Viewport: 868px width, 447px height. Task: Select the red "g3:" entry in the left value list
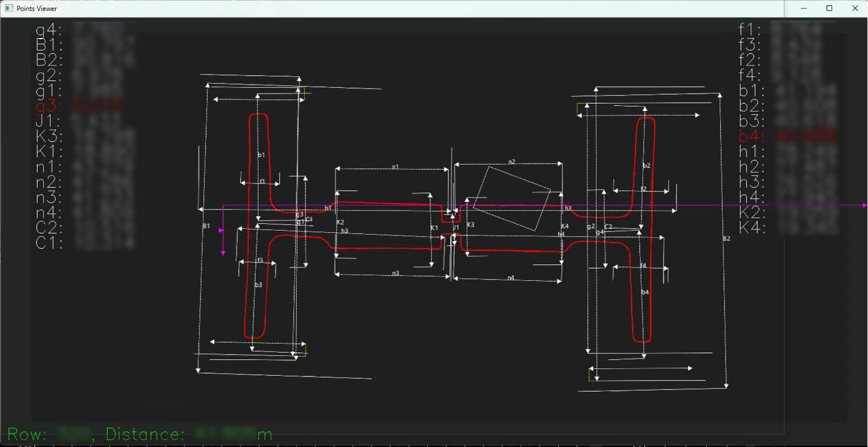(49, 106)
